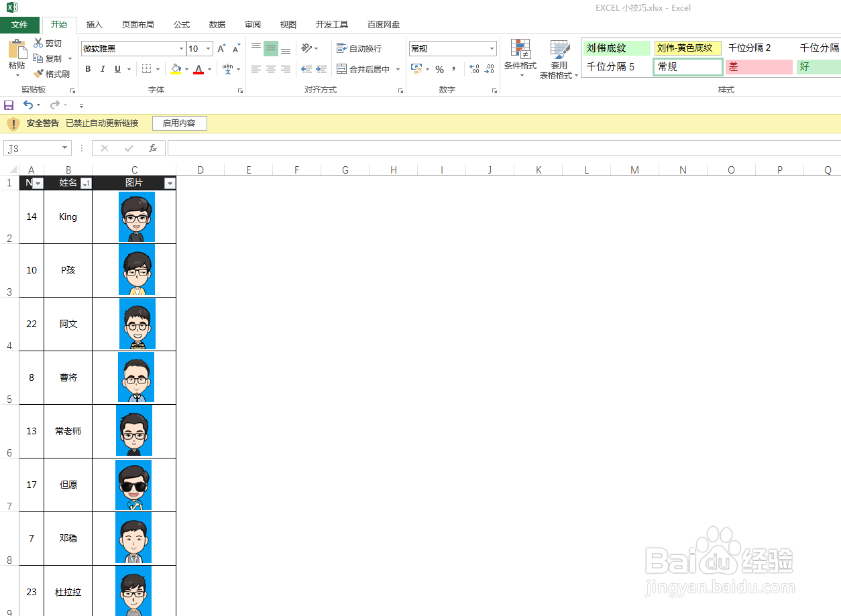Apply cell borders using the border icon
Screen dimensions: 841x616
pos(147,69)
